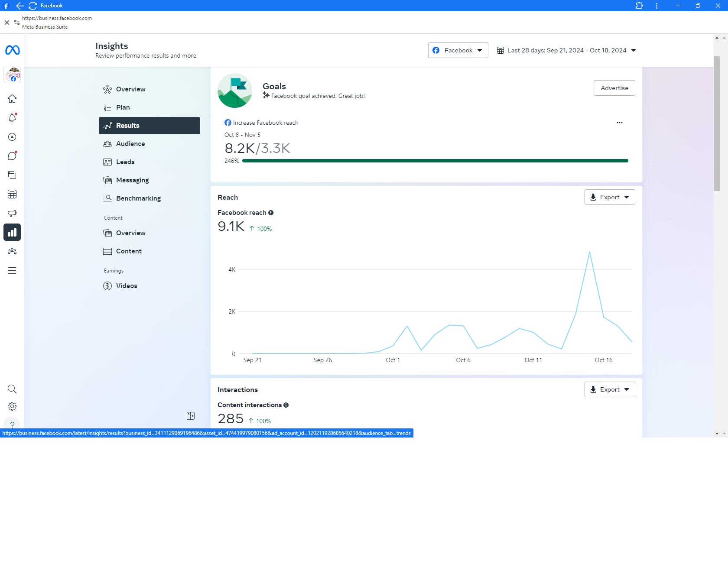Click the Search magnifier icon
728x564 pixels.
[12, 389]
